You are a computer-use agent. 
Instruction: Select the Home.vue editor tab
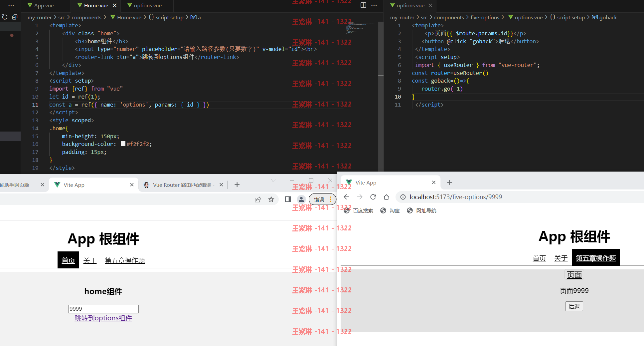pos(92,5)
